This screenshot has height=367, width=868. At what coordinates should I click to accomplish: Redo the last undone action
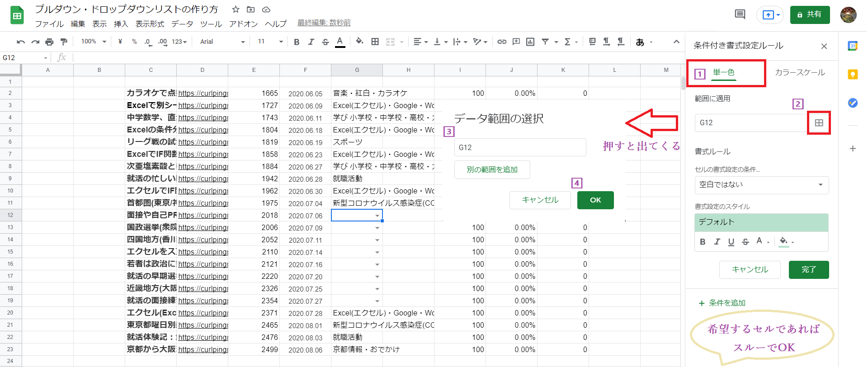[35, 42]
